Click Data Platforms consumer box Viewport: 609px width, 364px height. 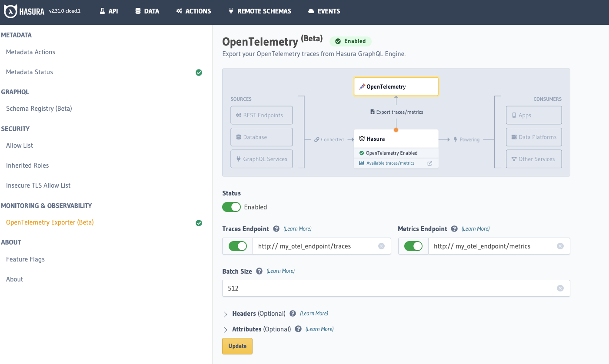pyautogui.click(x=534, y=137)
